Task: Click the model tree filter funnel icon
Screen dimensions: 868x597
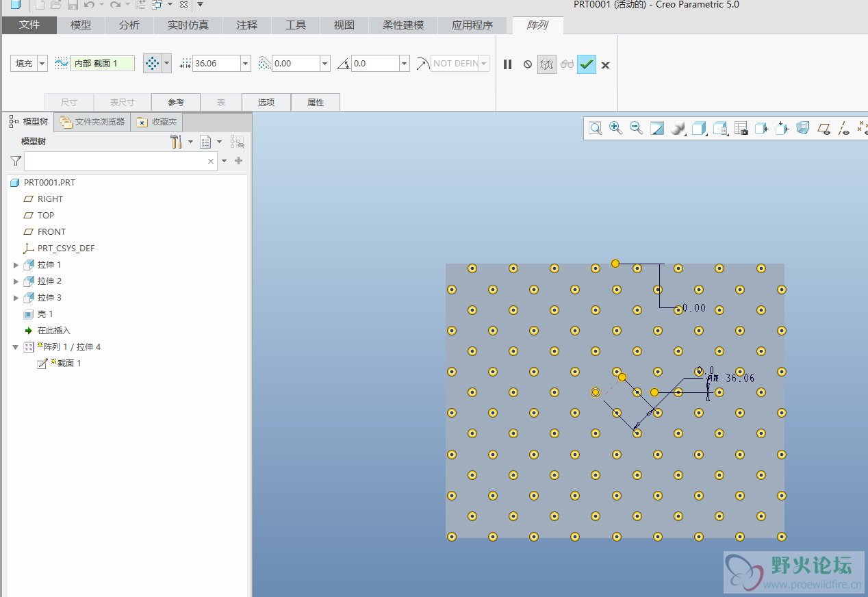Action: coord(16,161)
